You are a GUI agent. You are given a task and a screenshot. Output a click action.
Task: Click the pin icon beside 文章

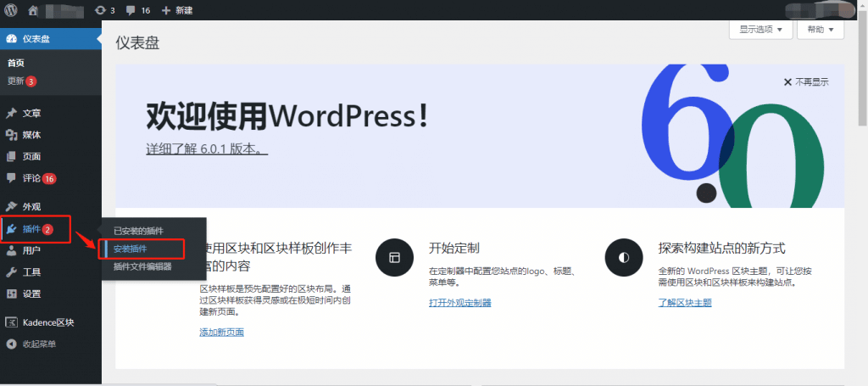point(11,114)
